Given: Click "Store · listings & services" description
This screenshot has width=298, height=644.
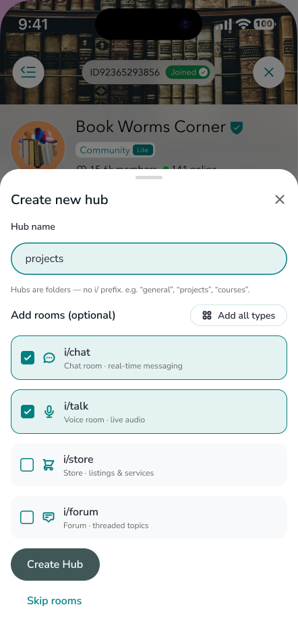Looking at the screenshot, I should tap(109, 473).
